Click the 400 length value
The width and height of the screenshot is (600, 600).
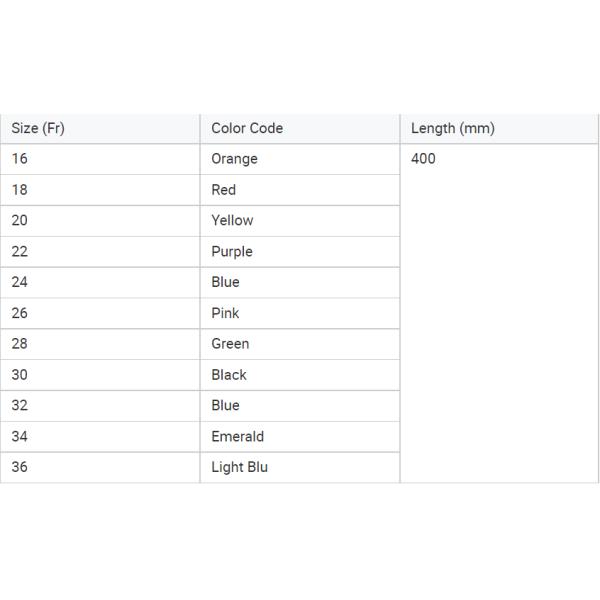(423, 159)
